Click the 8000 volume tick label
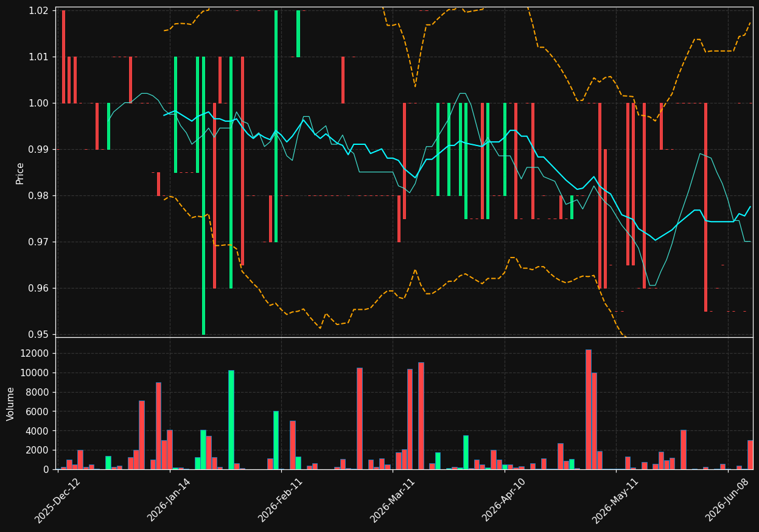 click(x=38, y=392)
